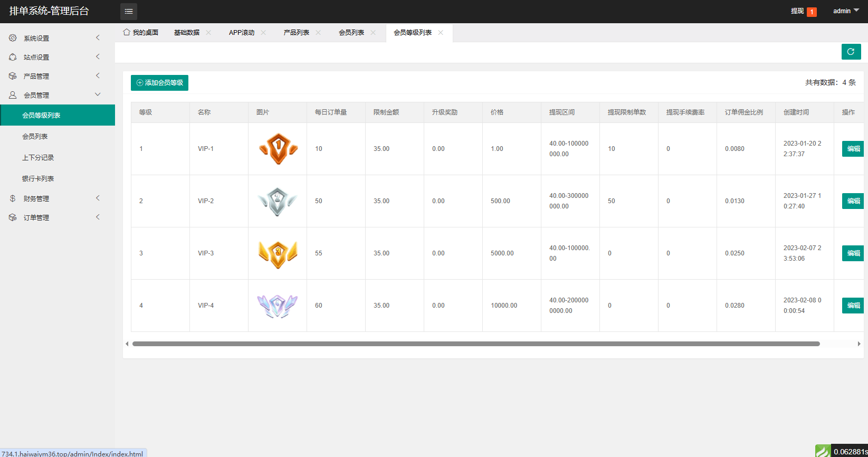This screenshot has width=868, height=457.
Task: Click the table's horizontal scrollbar
Action: click(x=476, y=344)
